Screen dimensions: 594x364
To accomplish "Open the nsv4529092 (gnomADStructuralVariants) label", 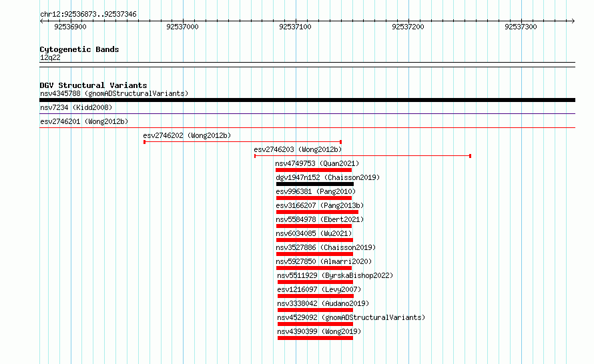I will point(351,317).
